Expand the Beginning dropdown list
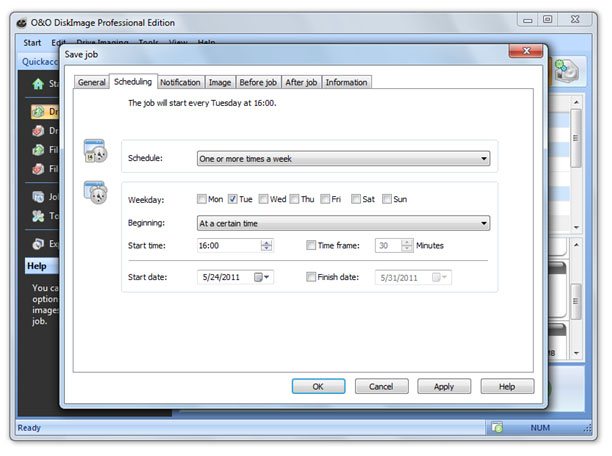This screenshot has width=612, height=456. 343,223
